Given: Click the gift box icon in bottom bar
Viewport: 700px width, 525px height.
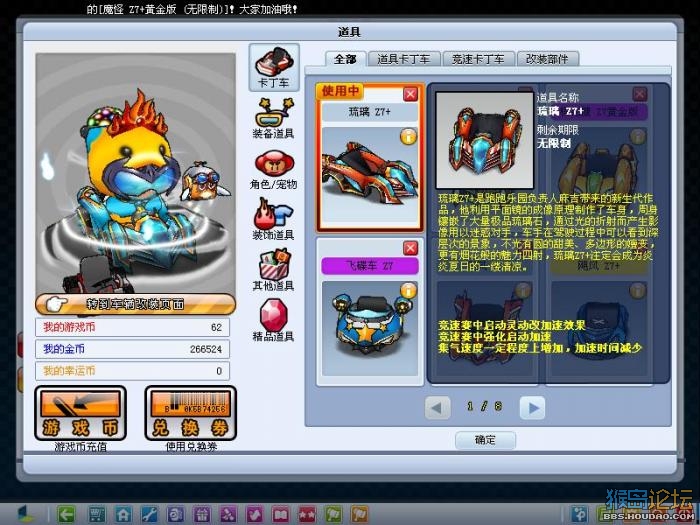Looking at the screenshot, I should (202, 515).
